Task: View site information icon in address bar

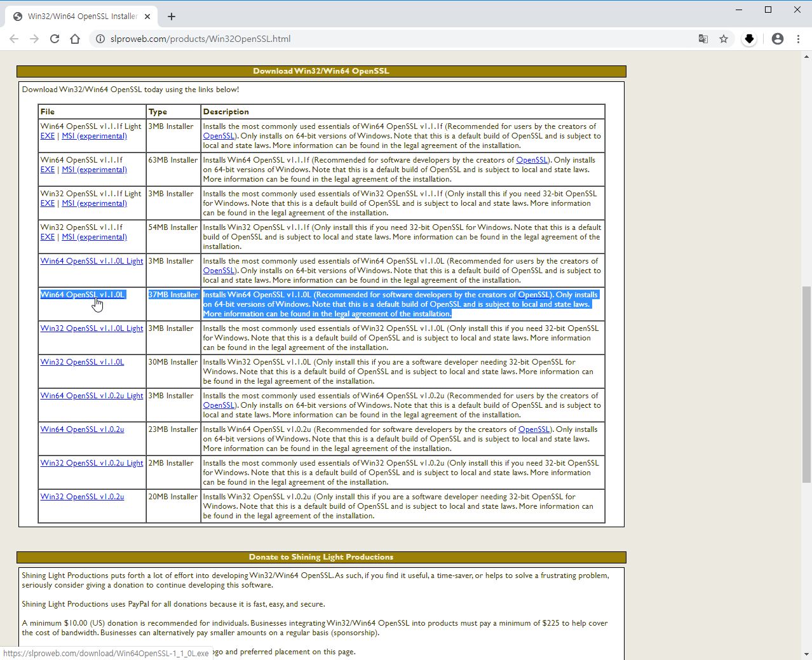Action: [x=100, y=39]
